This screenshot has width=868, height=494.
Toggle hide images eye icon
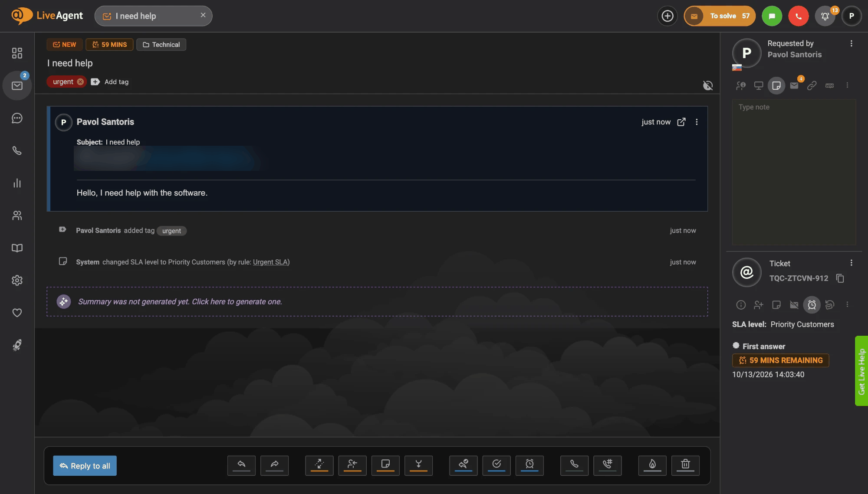tap(708, 85)
